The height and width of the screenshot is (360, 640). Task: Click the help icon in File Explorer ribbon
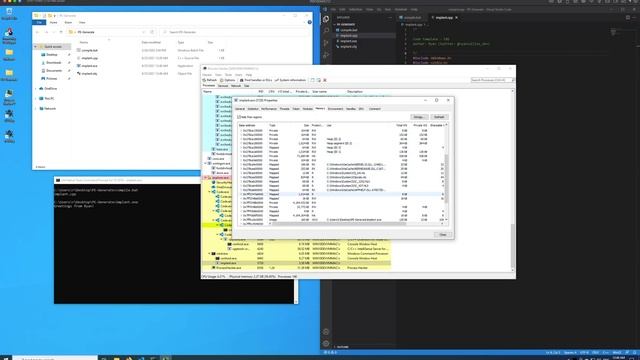(x=309, y=22)
